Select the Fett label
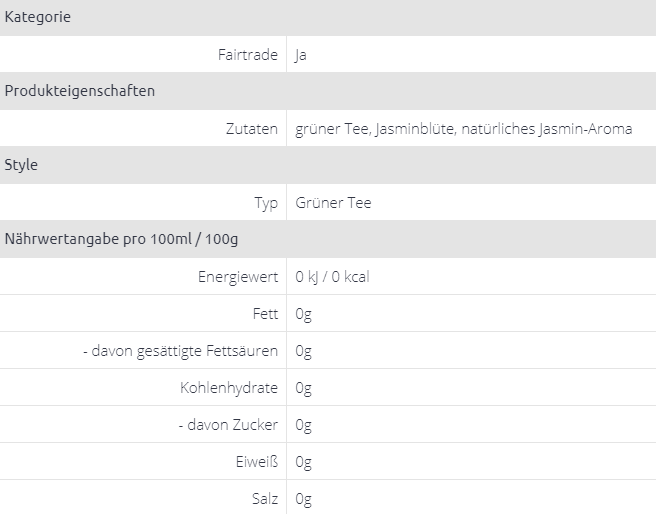This screenshot has height=514, width=656. (x=265, y=314)
